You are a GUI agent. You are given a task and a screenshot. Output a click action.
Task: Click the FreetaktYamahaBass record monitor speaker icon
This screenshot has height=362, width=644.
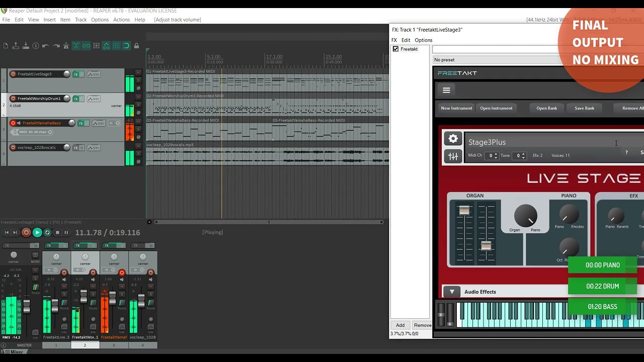[19, 123]
